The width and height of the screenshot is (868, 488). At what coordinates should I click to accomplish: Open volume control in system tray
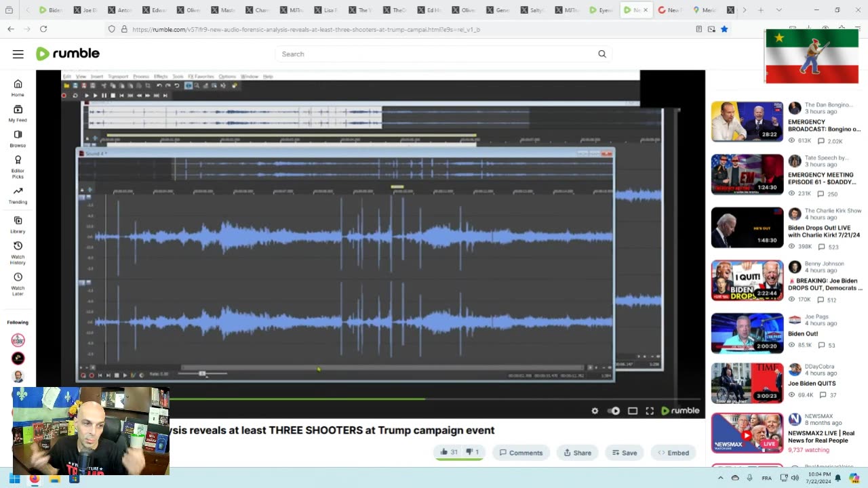click(795, 478)
